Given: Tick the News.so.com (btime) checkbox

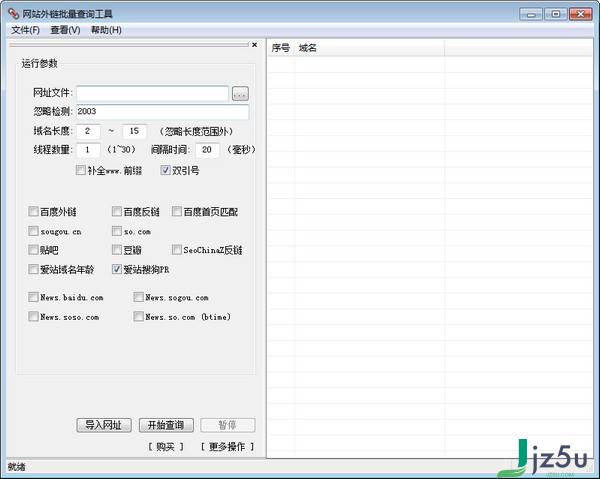Looking at the screenshot, I should click(138, 316).
